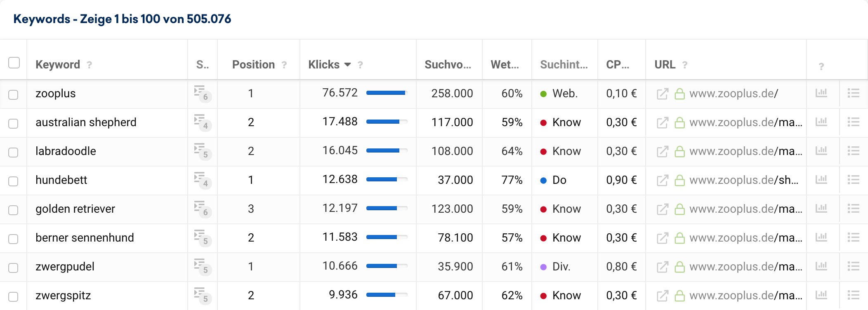This screenshot has width=868, height=310.
Task: Click the golden retriever keyword
Action: (75, 209)
